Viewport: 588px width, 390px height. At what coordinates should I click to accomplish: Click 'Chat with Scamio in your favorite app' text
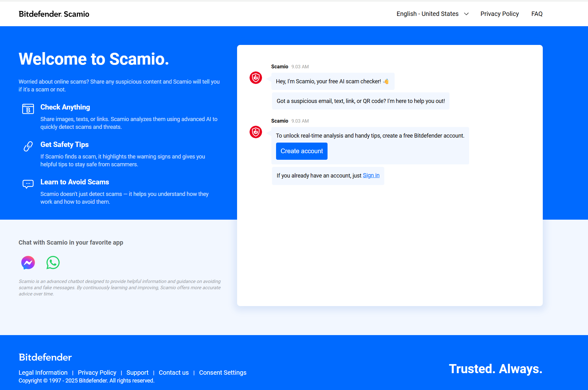pos(71,242)
